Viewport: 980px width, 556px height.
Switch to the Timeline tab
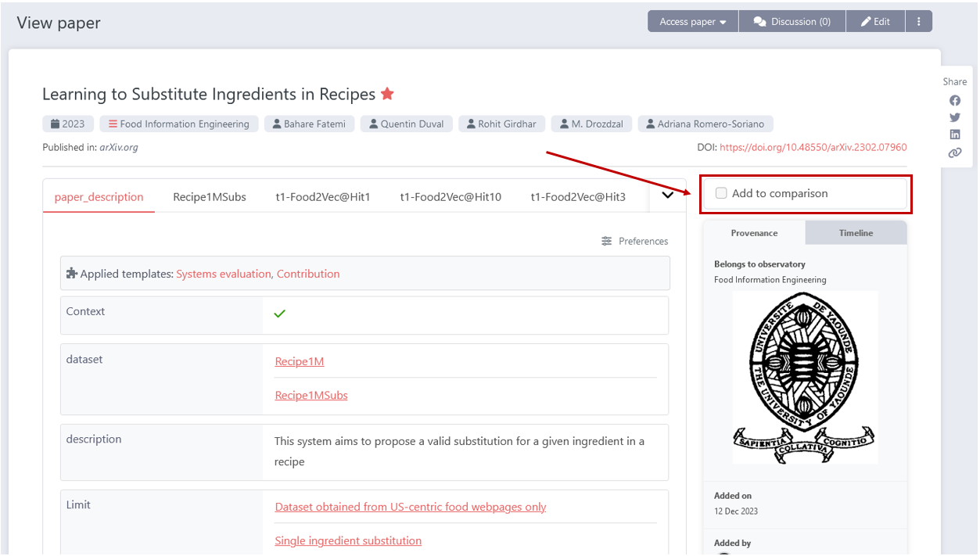(x=856, y=233)
